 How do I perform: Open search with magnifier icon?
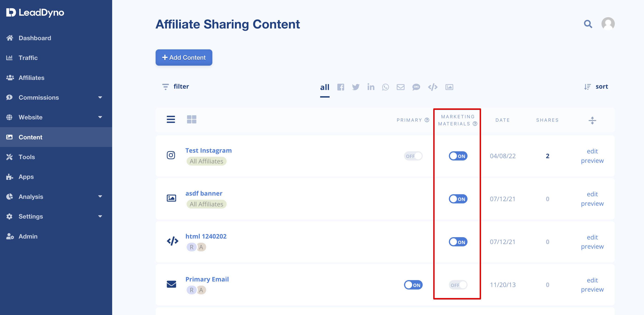[x=588, y=24]
